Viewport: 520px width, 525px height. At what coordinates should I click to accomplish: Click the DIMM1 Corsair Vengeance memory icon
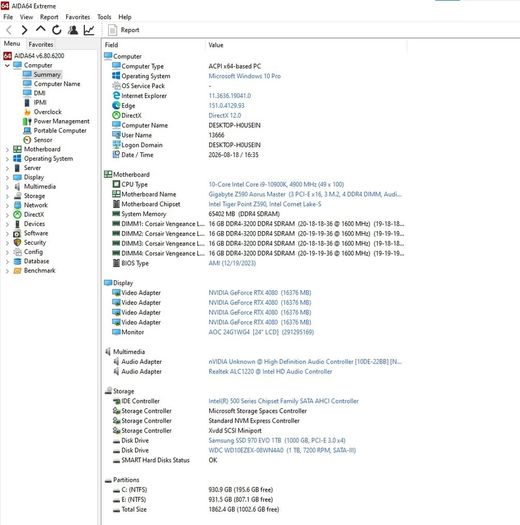[116, 224]
